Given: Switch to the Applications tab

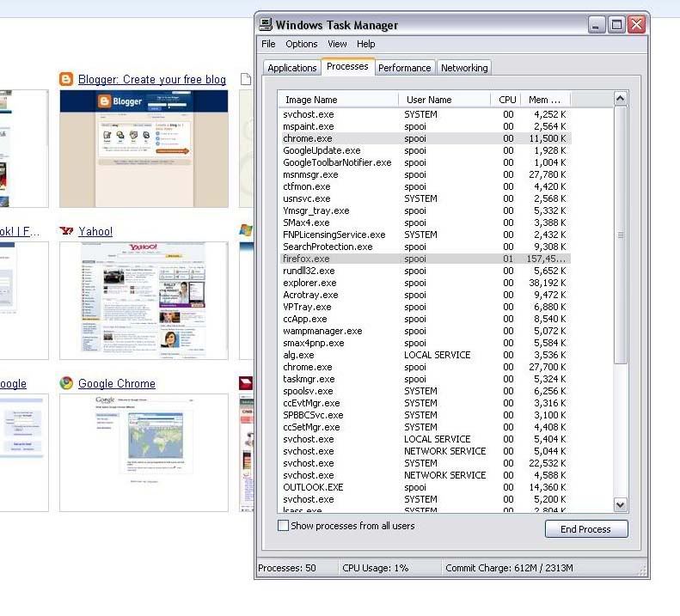Looking at the screenshot, I should point(292,68).
